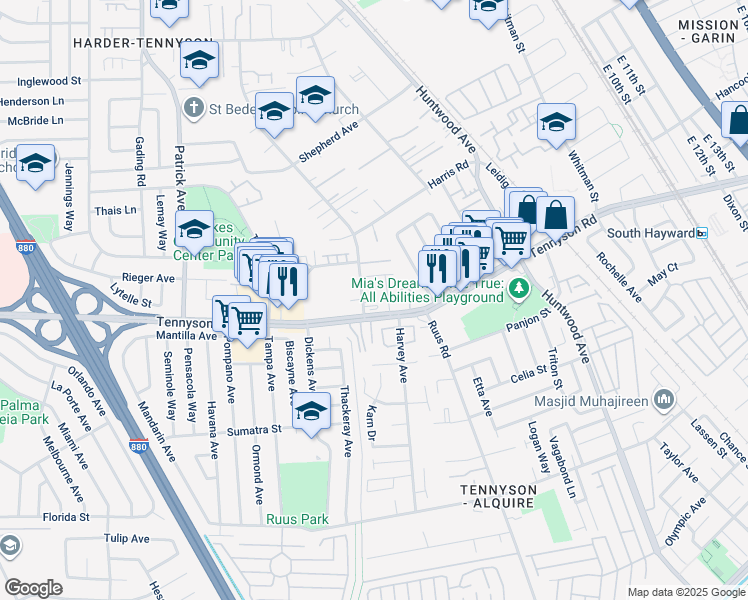Open the restaurant marker near Ruus Rd

click(x=437, y=273)
